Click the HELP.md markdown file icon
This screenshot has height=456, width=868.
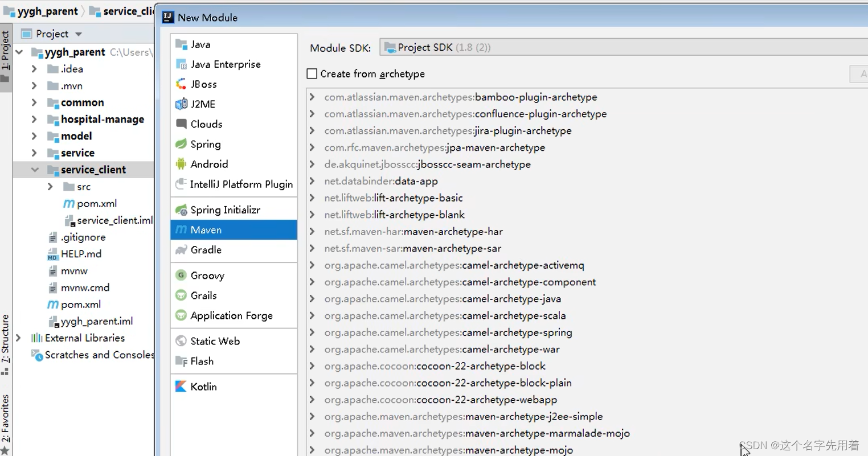[x=53, y=254]
